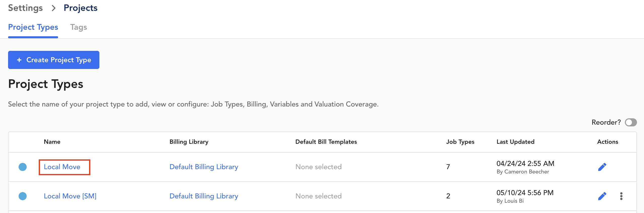The height and width of the screenshot is (213, 644).
Task: Click the Project Types page heading
Action: click(x=46, y=84)
